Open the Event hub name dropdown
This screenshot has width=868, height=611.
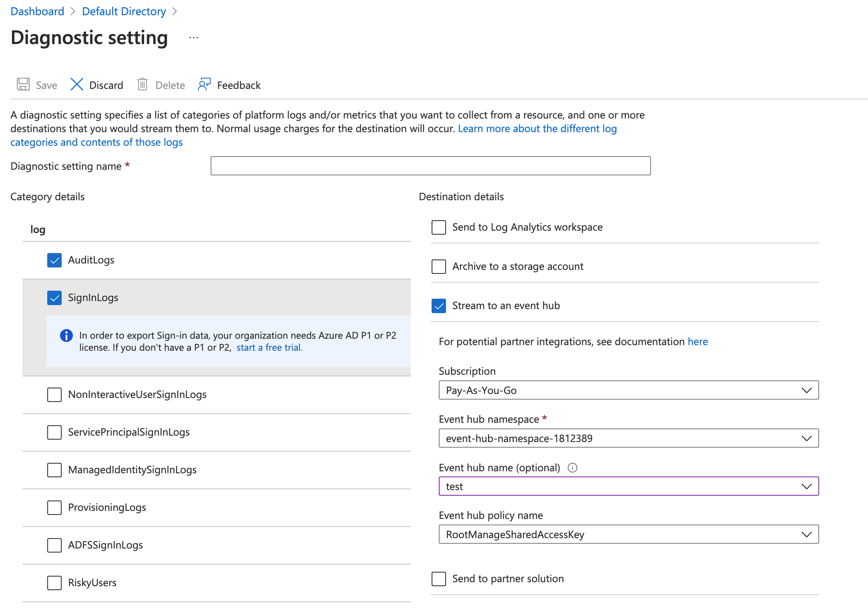click(x=806, y=486)
